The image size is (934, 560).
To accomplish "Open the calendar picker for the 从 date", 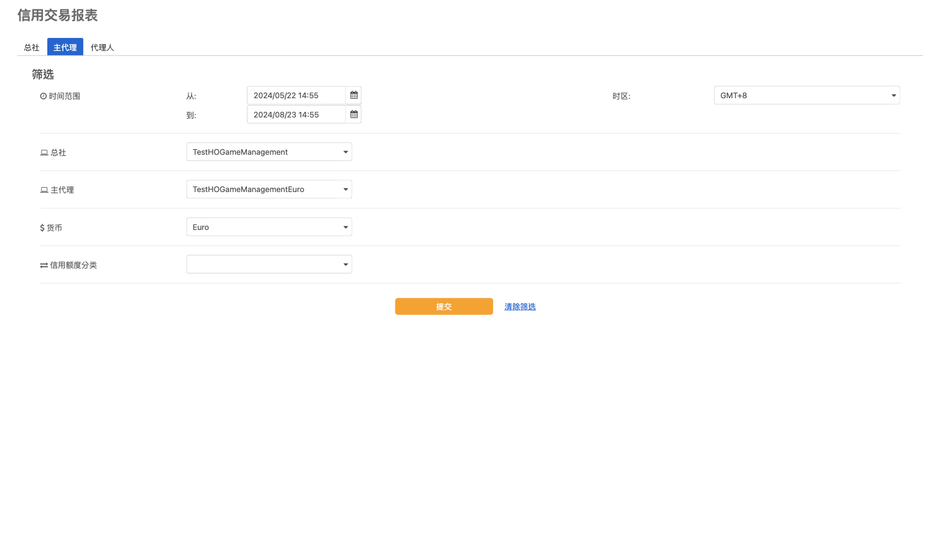I will 354,95.
